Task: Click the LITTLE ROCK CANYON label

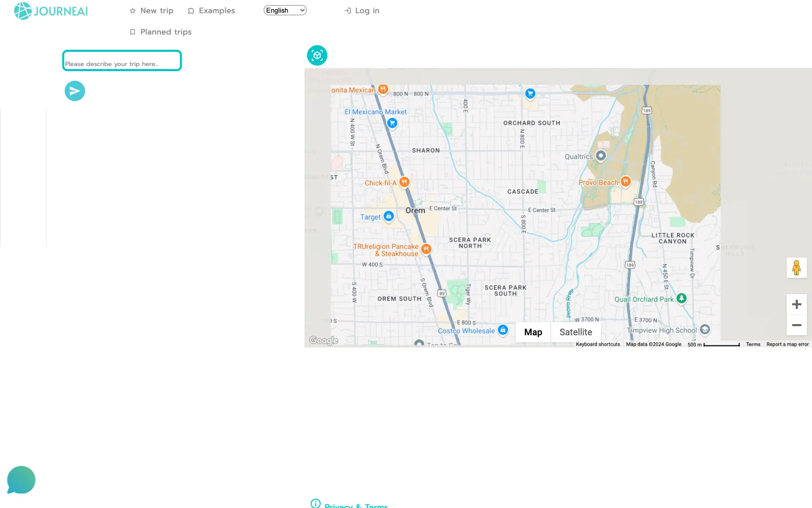Action: click(673, 238)
